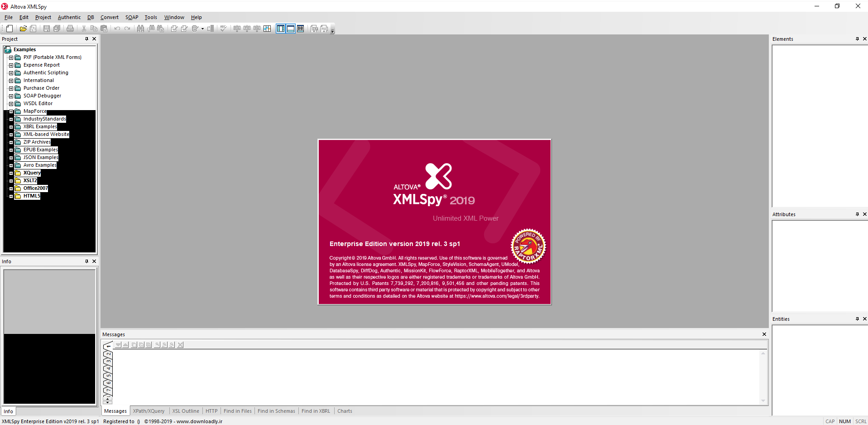Toggle the Project window toolbar button
This screenshot has height=425, width=868.
tap(281, 29)
